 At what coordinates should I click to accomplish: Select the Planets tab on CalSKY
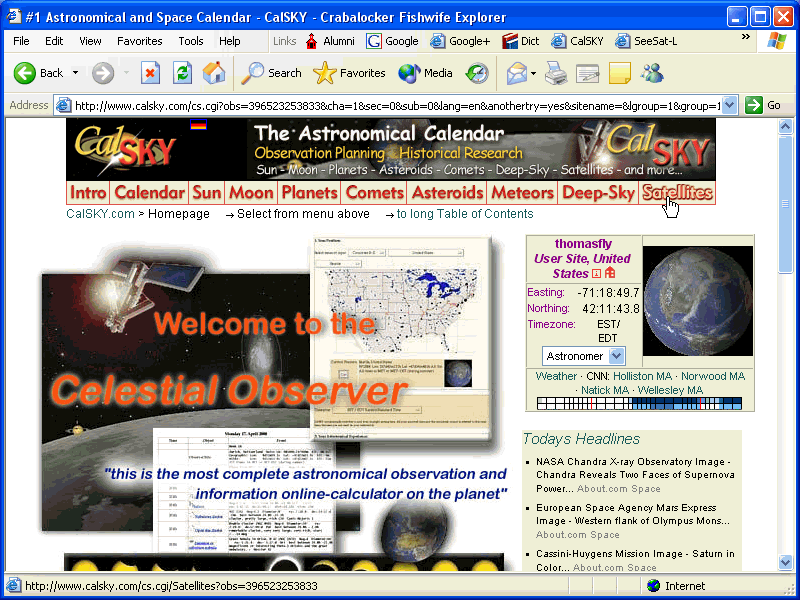(x=310, y=193)
